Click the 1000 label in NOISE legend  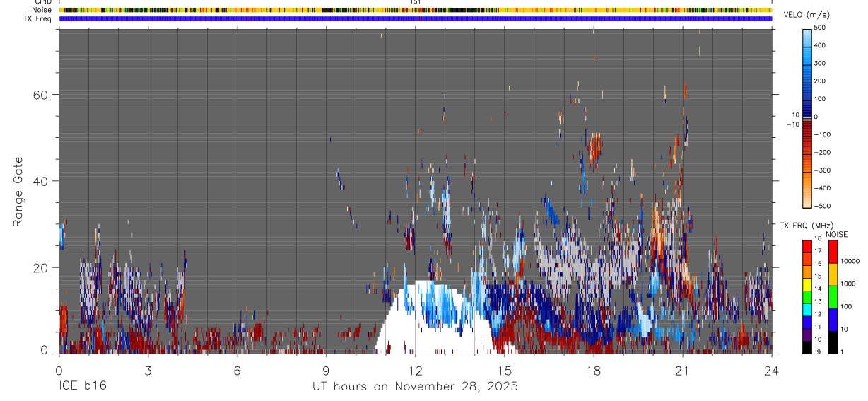[x=848, y=284]
